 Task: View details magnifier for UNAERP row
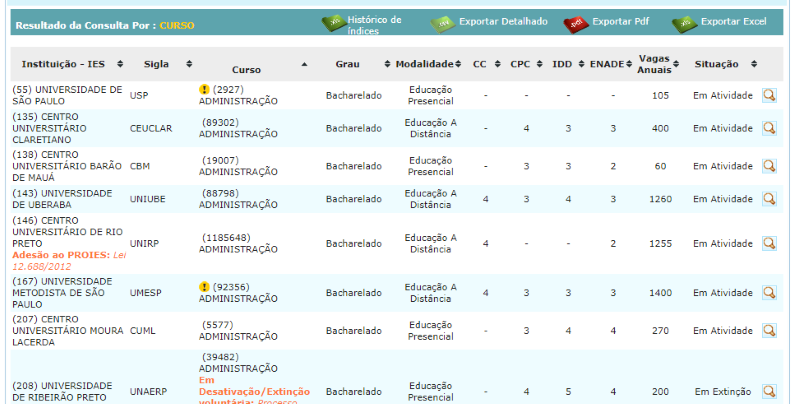click(x=769, y=391)
